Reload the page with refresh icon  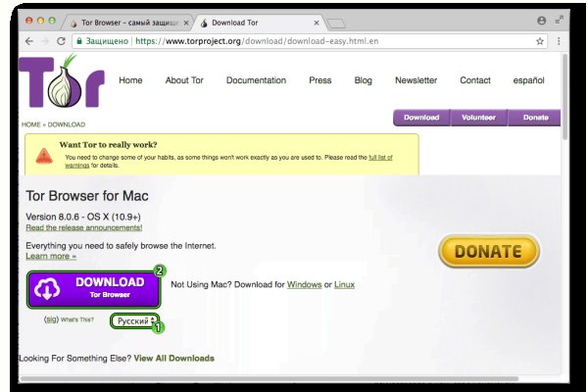[62, 41]
